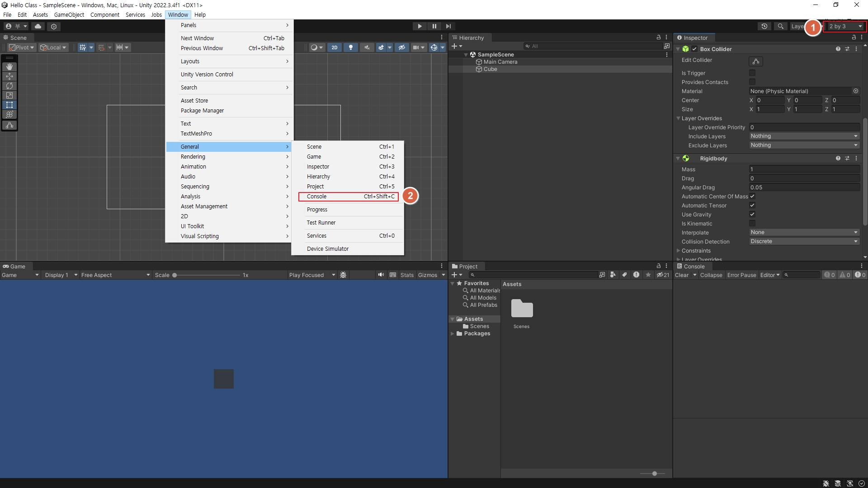Screen dimensions: 868x488
Task: Open Pivot mode dropdown
Action: click(x=22, y=47)
